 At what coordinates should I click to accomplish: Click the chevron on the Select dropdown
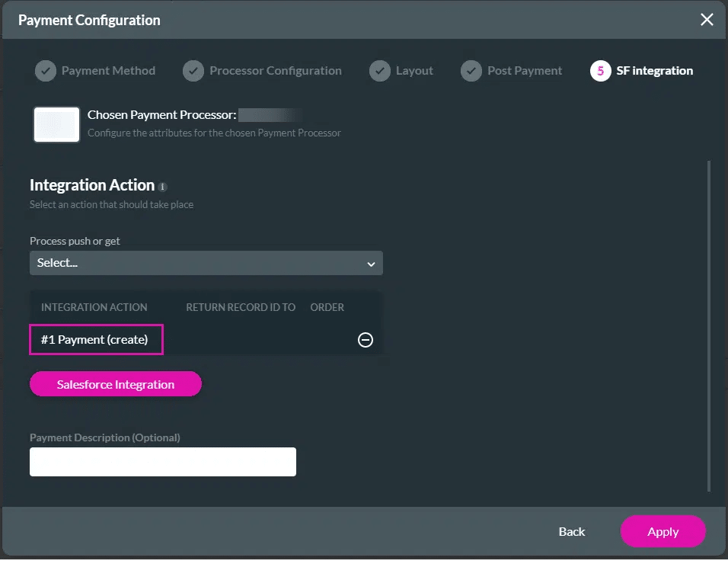(x=372, y=262)
